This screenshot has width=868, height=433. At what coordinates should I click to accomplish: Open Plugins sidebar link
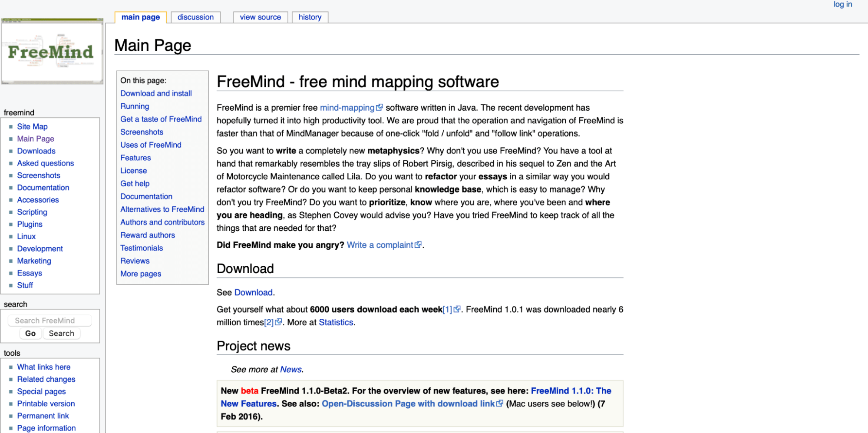point(30,224)
